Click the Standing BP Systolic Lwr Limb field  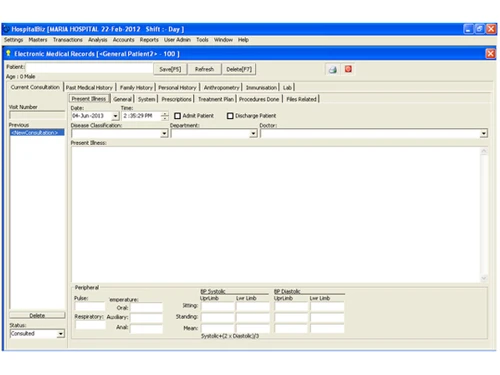[253, 317]
